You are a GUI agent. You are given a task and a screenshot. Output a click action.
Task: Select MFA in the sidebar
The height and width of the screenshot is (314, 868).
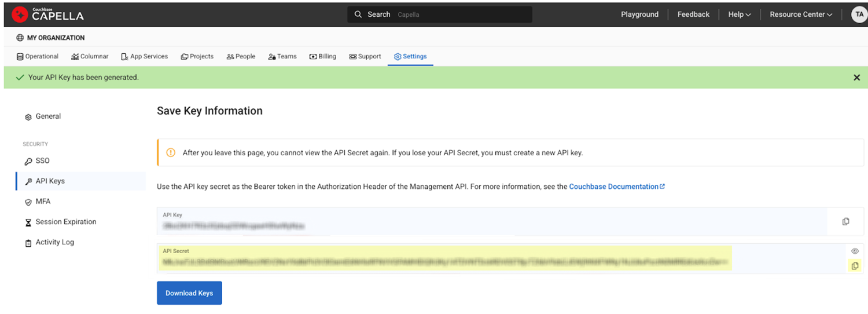click(43, 202)
